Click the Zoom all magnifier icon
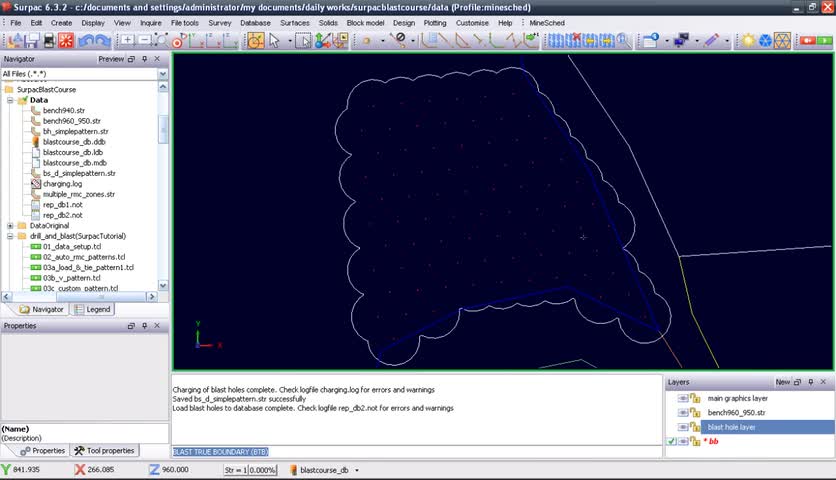The height and width of the screenshot is (480, 836). [x=161, y=41]
